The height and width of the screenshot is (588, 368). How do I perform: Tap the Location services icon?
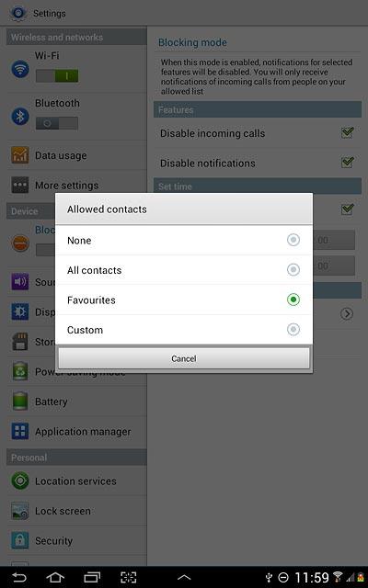[20, 481]
